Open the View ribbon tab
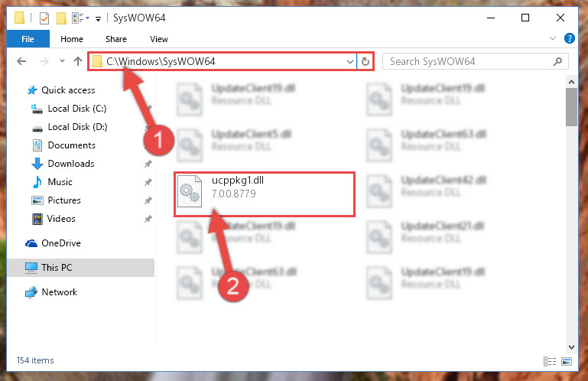The image size is (588, 381). (x=159, y=39)
